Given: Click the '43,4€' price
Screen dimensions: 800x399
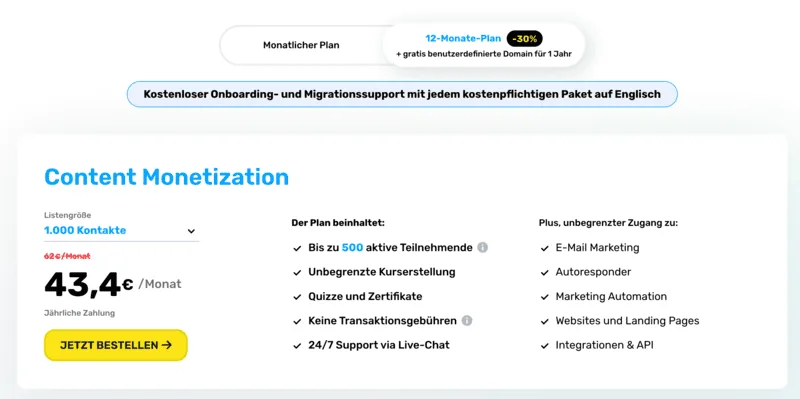Looking at the screenshot, I should (89, 284).
